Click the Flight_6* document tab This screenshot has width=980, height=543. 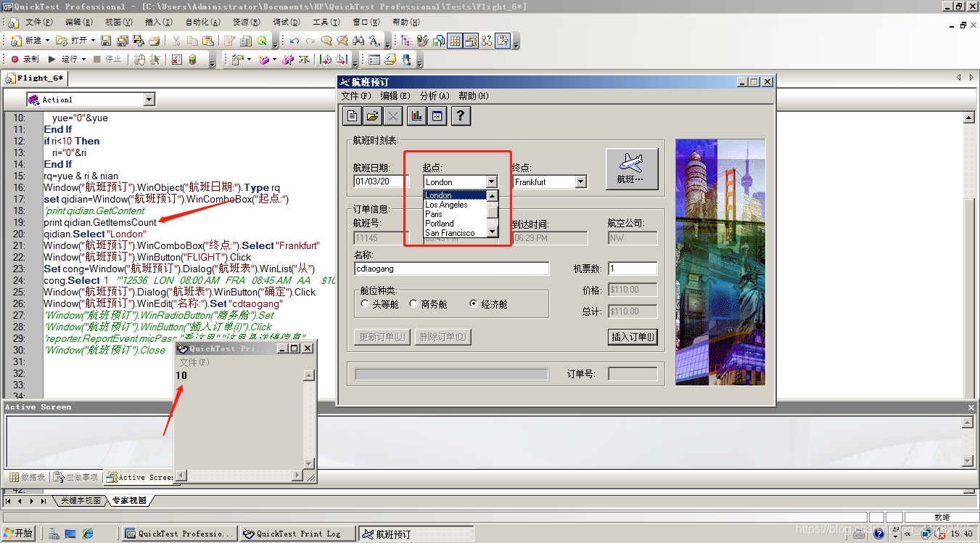[36, 78]
